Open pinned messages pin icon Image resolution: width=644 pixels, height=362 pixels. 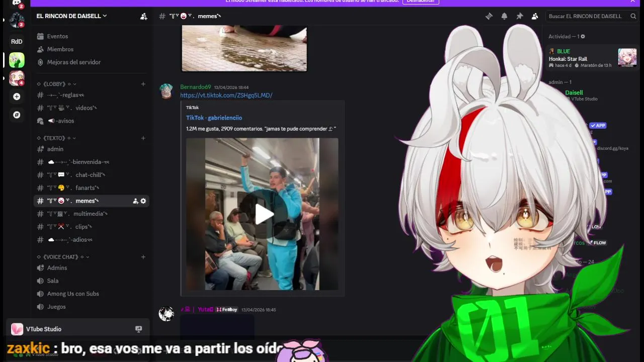point(520,16)
